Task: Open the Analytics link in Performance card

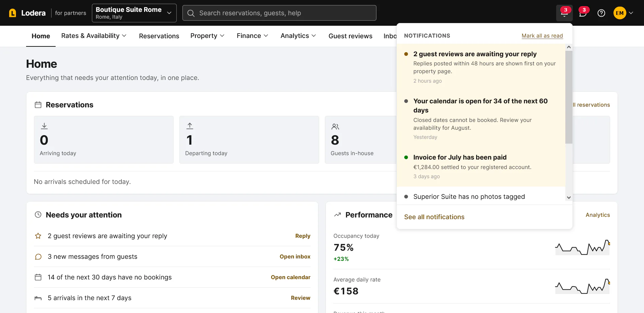Action: [x=598, y=215]
